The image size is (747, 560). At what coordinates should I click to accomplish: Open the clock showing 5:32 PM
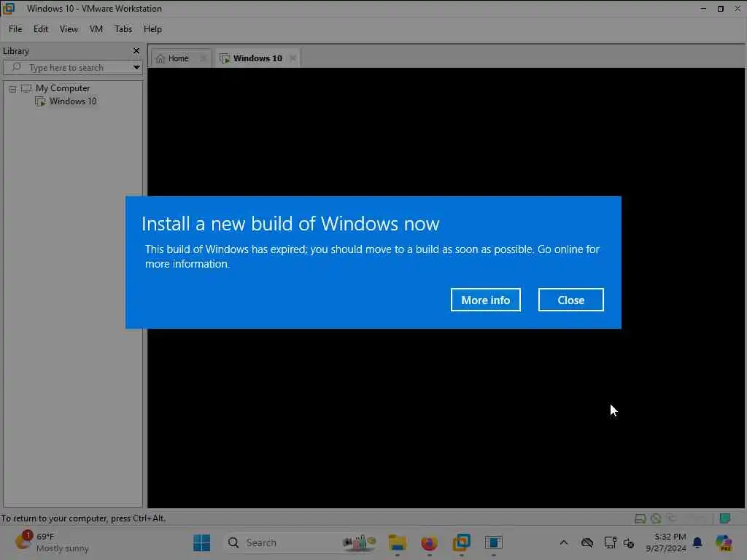coord(666,542)
